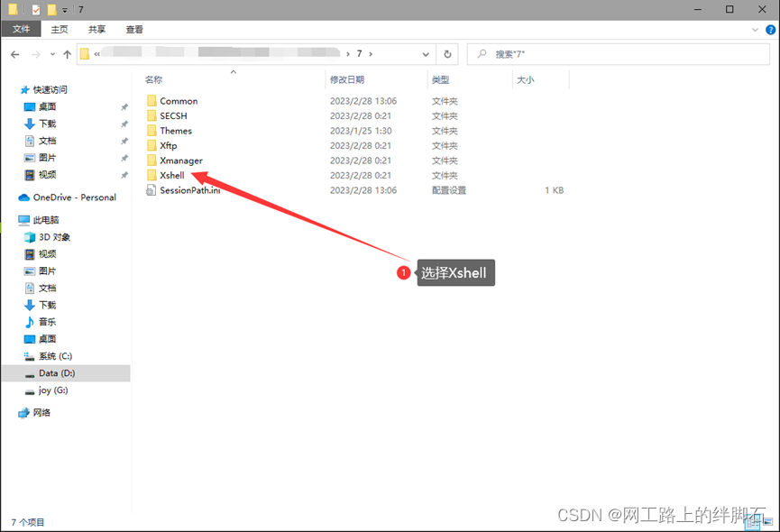Open joy (G:) drive

[x=52, y=390]
